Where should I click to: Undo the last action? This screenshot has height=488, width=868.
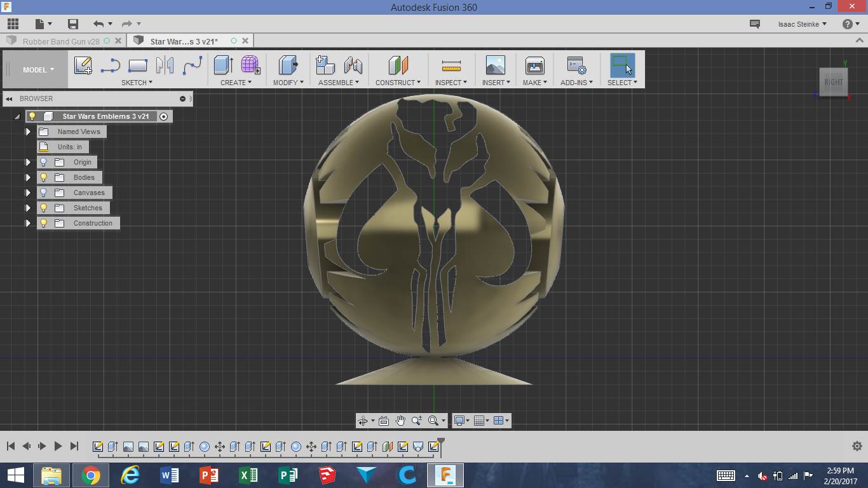click(x=98, y=24)
